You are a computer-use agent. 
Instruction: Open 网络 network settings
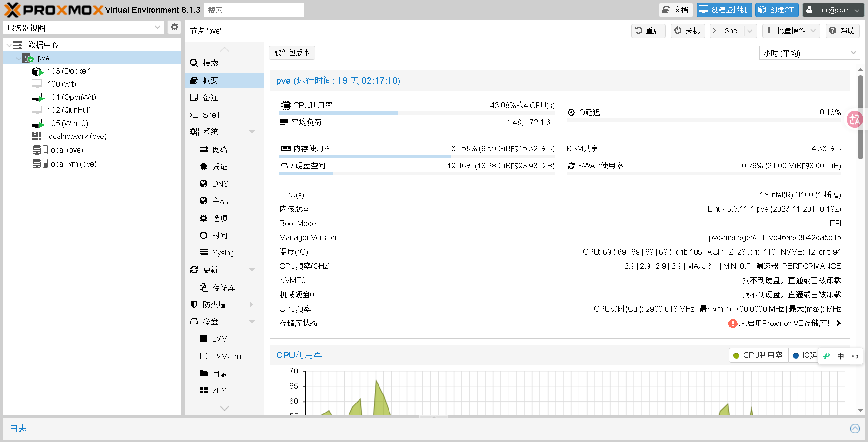[224, 149]
